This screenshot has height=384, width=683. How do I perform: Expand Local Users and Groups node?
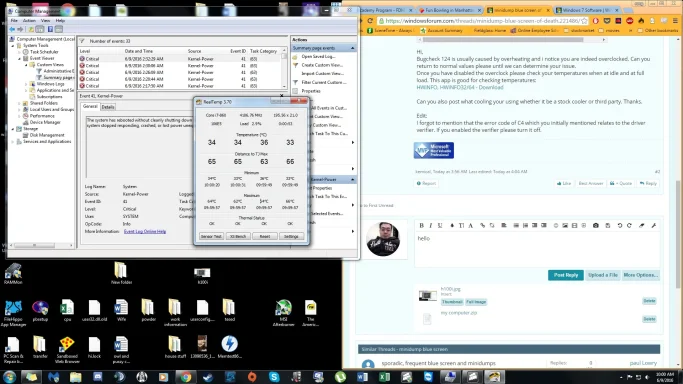(x=20, y=109)
